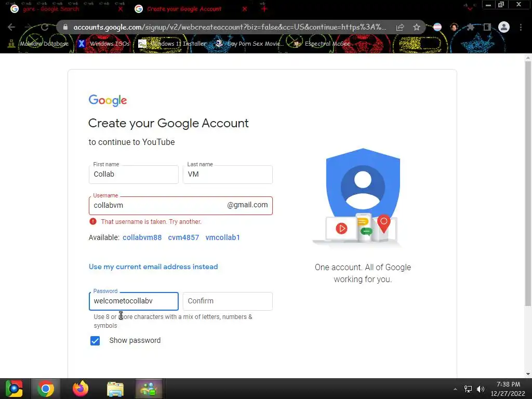Screen dimensions: 532x399
Task: Open the Malware Database bookmark
Action: 38,44
